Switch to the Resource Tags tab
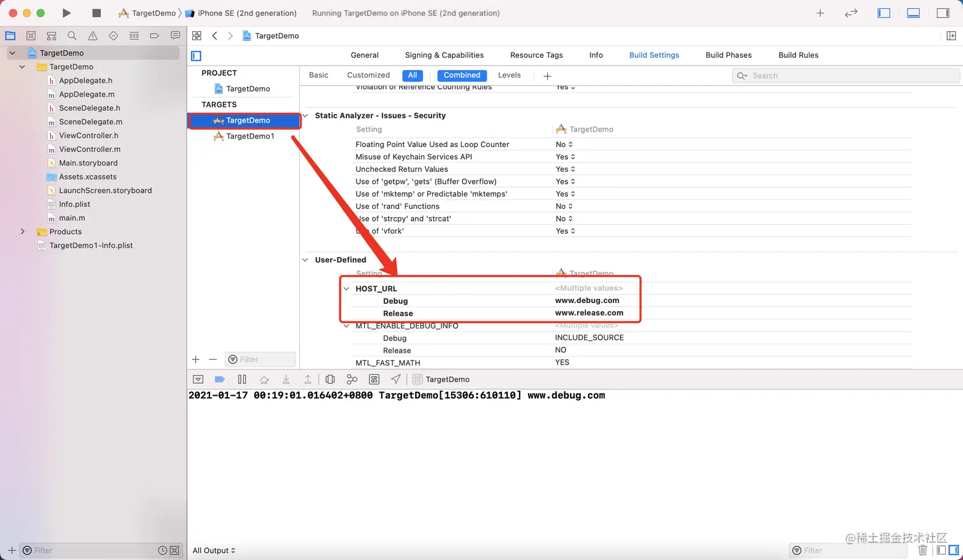This screenshot has height=560, width=963. click(536, 55)
